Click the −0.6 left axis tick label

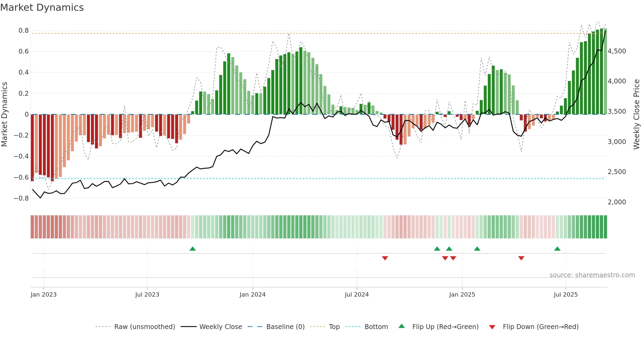click(21, 177)
